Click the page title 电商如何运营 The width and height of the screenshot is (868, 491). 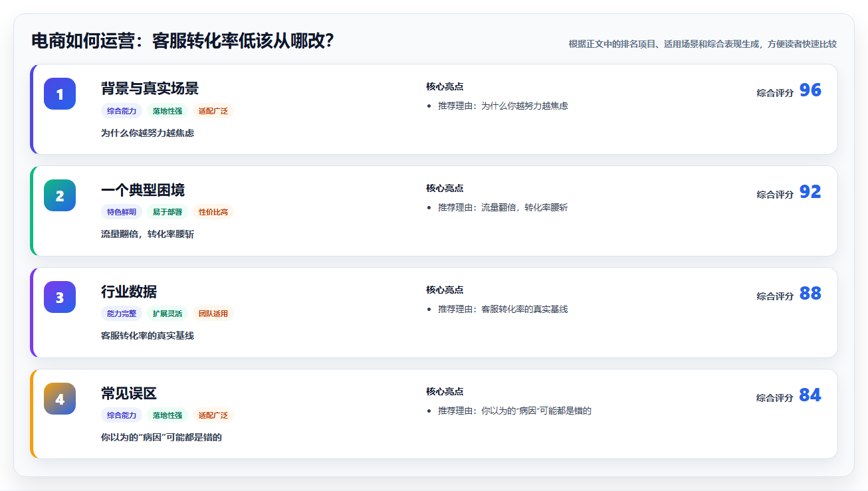click(x=182, y=41)
